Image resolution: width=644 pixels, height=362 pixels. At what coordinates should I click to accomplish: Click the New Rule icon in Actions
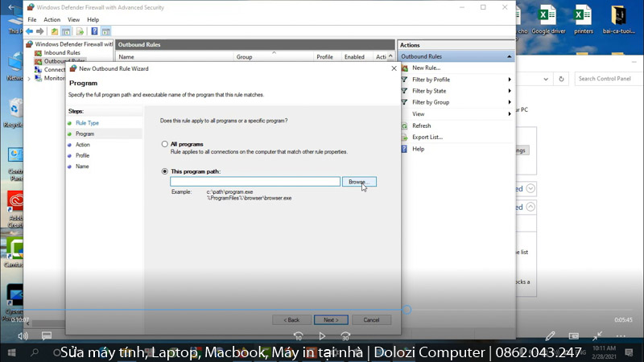(x=405, y=68)
